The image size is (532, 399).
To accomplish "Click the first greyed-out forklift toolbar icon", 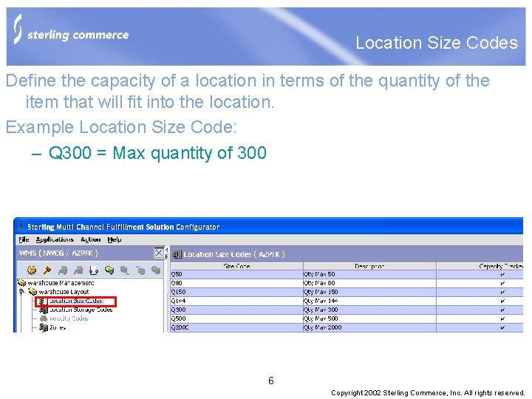I will point(63,270).
